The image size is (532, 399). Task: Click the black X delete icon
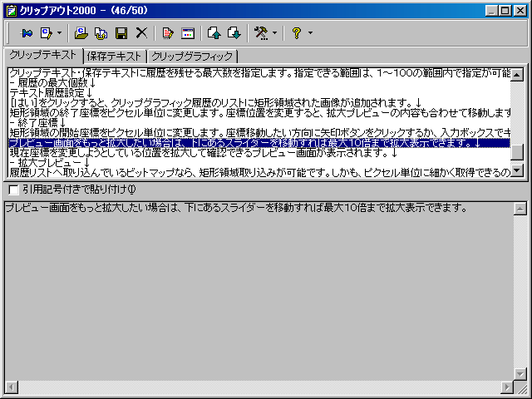[141, 33]
